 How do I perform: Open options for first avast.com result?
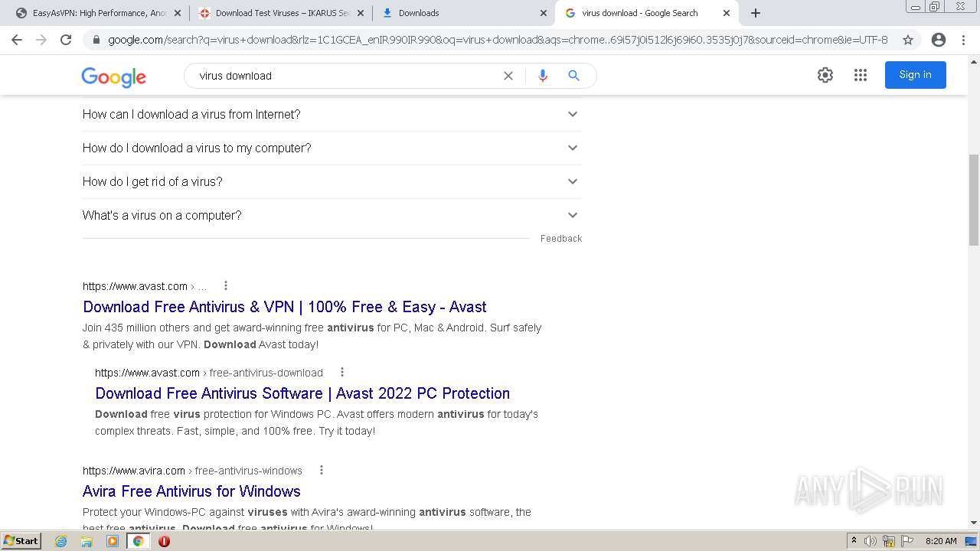(x=225, y=285)
